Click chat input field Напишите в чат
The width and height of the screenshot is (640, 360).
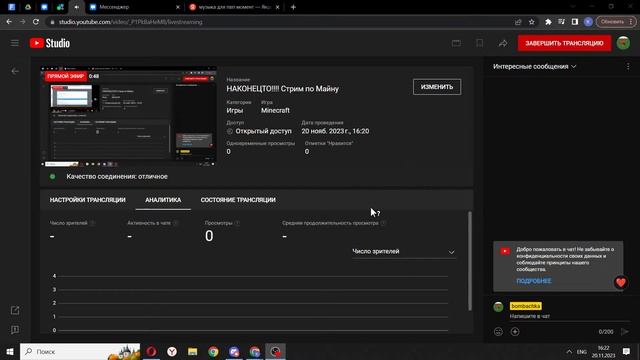point(569,316)
